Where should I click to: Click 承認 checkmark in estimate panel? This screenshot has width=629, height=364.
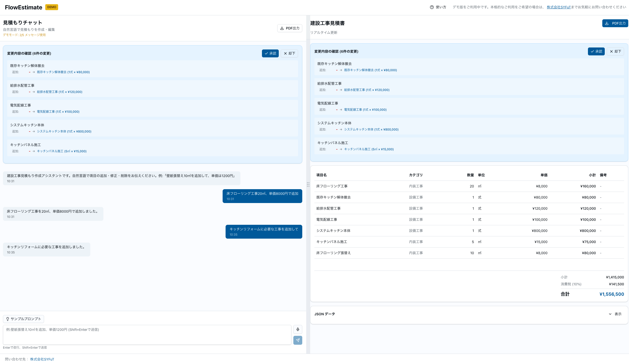point(596,51)
